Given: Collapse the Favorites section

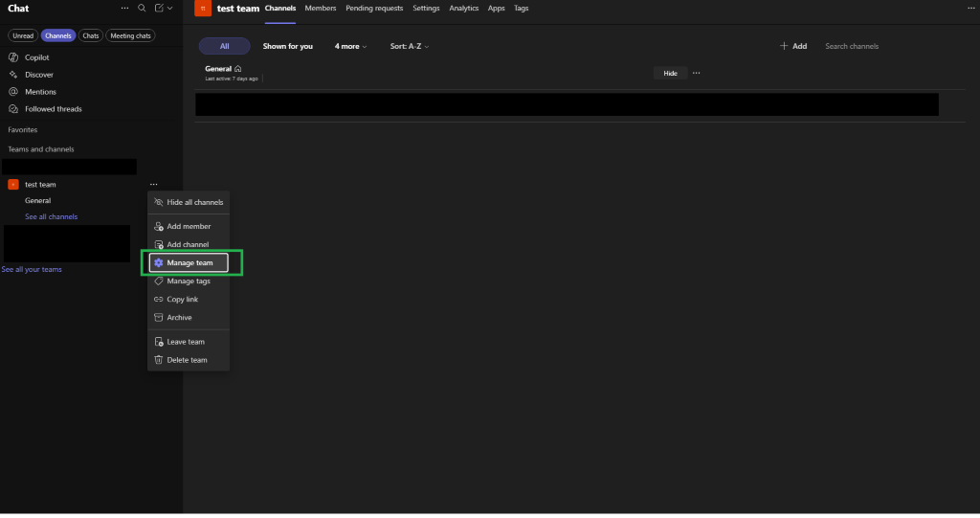Looking at the screenshot, I should [23, 130].
